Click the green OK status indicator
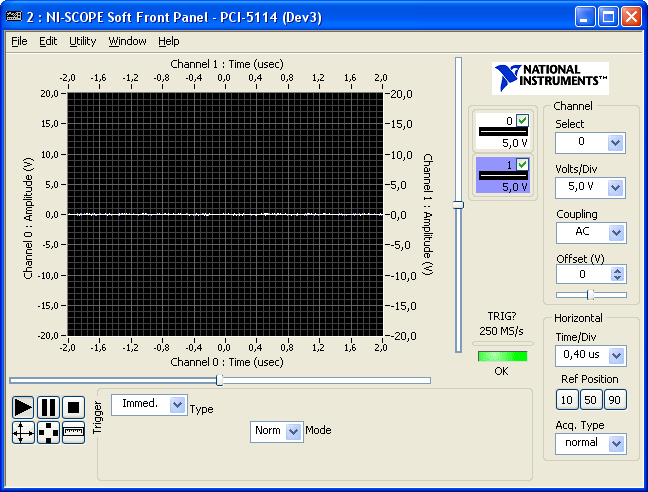Screen dimensions: 648x492 [503, 356]
